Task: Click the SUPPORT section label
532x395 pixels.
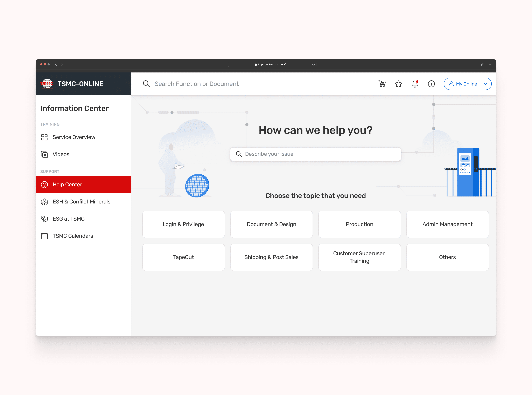Action: tap(50, 172)
